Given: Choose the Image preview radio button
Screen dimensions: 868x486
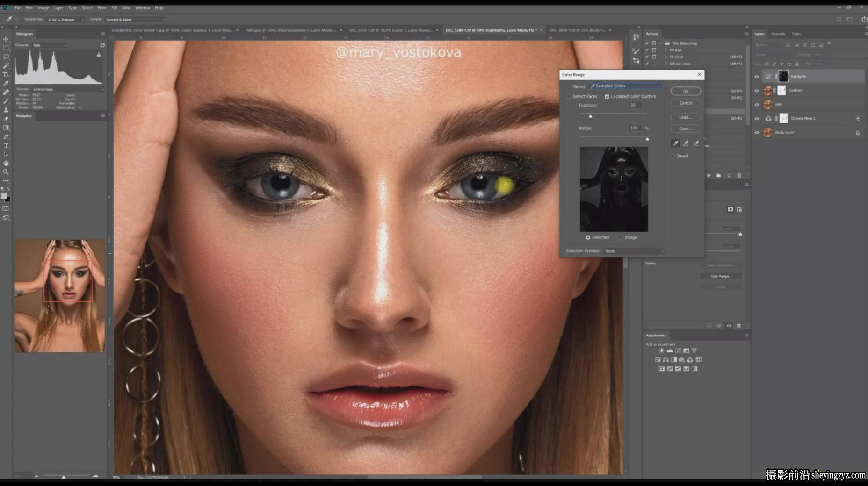Looking at the screenshot, I should pyautogui.click(x=620, y=237).
